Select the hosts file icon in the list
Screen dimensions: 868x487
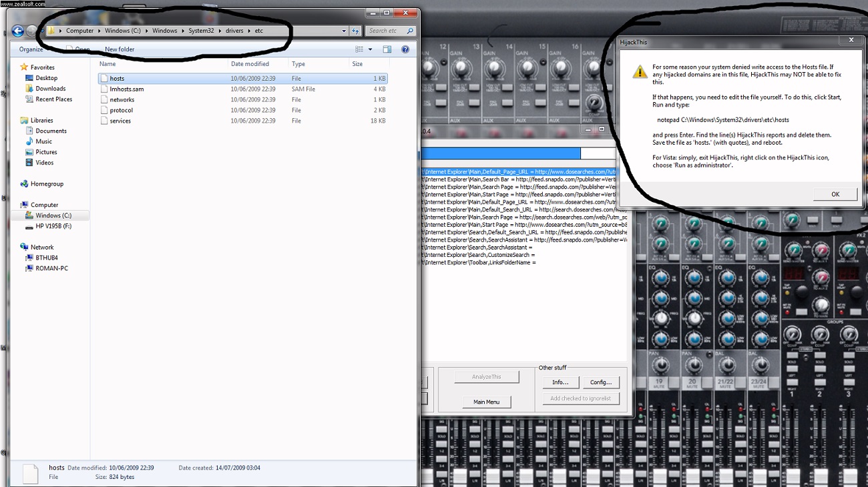[103, 78]
